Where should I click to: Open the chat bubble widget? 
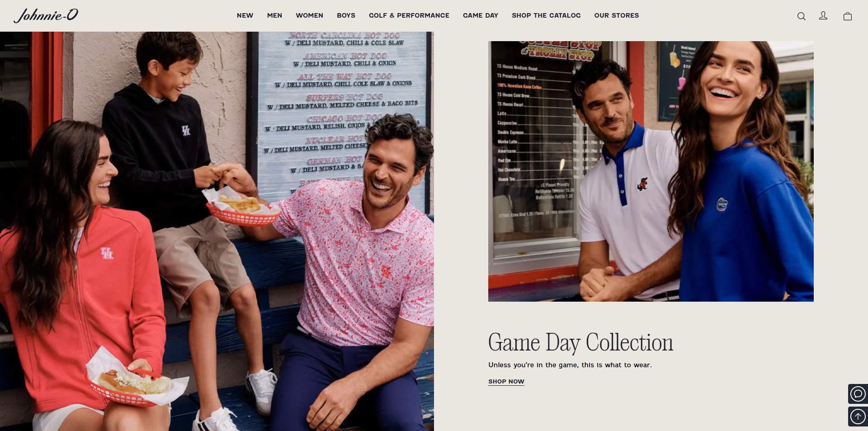(x=858, y=394)
